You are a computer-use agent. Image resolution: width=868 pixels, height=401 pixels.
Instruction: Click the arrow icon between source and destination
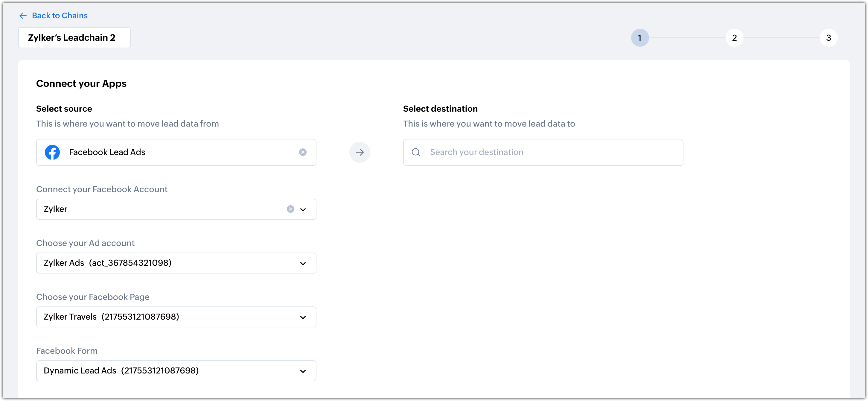point(360,152)
